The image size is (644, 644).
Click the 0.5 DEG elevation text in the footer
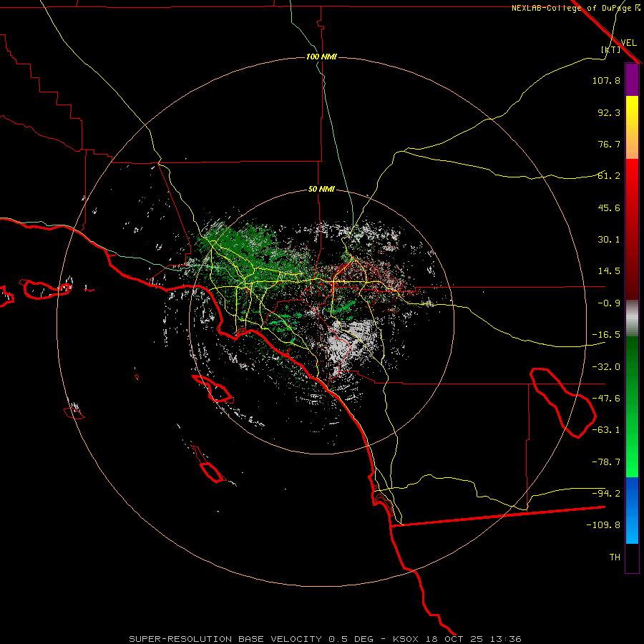tap(351, 639)
